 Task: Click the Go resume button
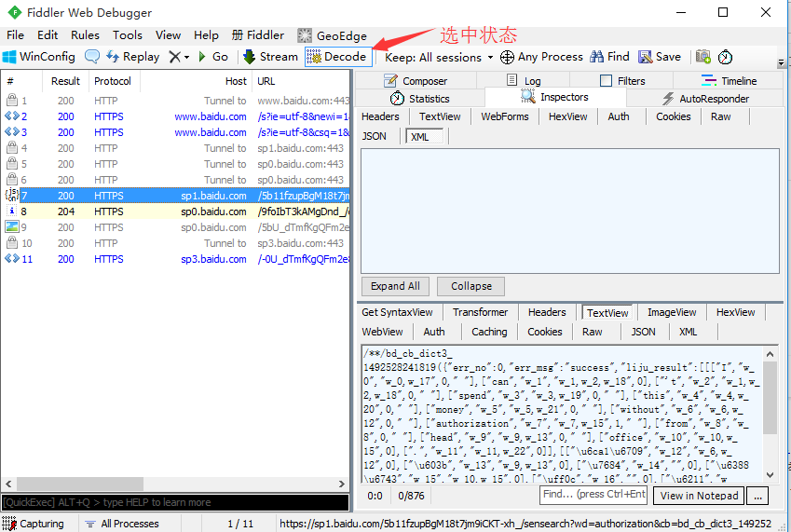(x=213, y=57)
